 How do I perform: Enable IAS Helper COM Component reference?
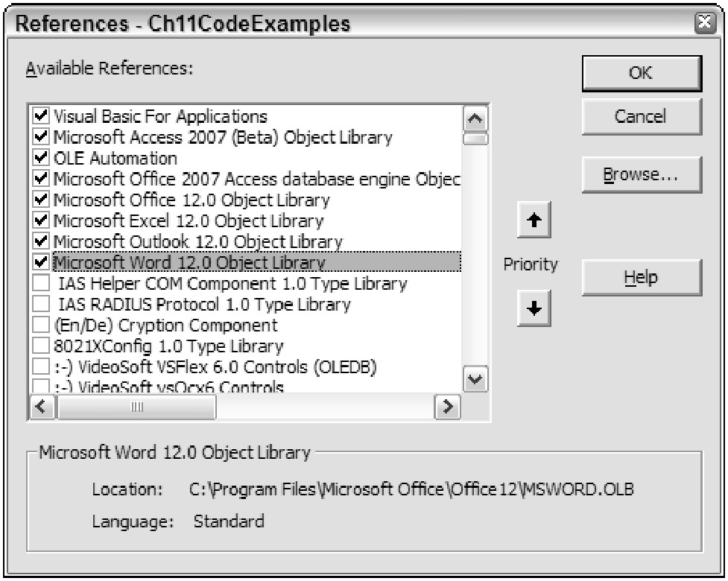click(x=42, y=284)
